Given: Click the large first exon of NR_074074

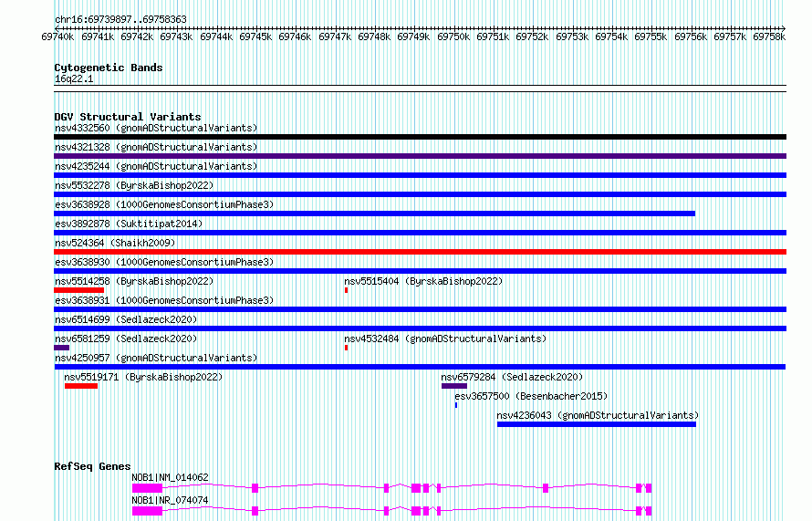Looking at the screenshot, I should tap(147, 511).
